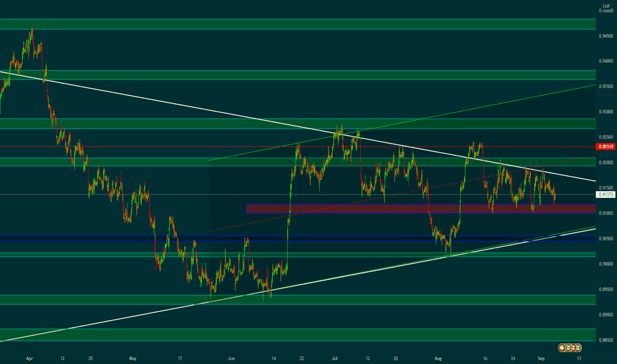Click the 17 date label on time axis
The width and height of the screenshot is (617, 364).
180,359
